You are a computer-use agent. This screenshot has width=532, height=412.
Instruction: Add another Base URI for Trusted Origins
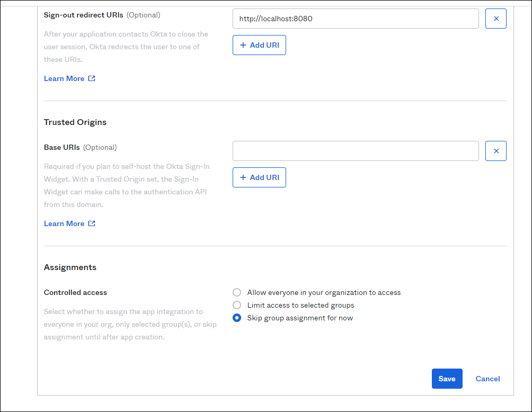pos(259,177)
